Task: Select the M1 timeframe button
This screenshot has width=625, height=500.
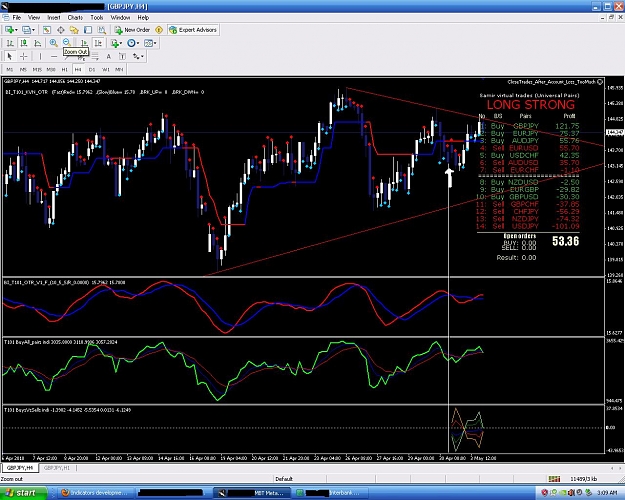Action: point(10,69)
